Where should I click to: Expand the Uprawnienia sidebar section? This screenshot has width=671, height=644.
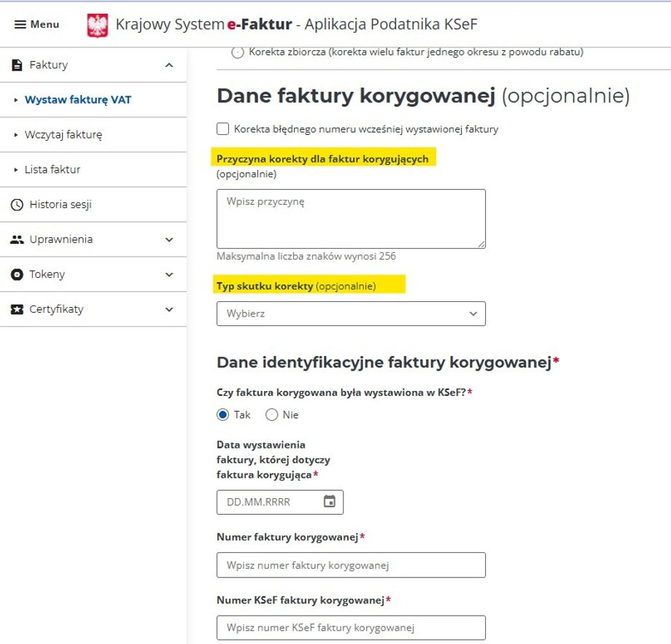click(x=169, y=239)
